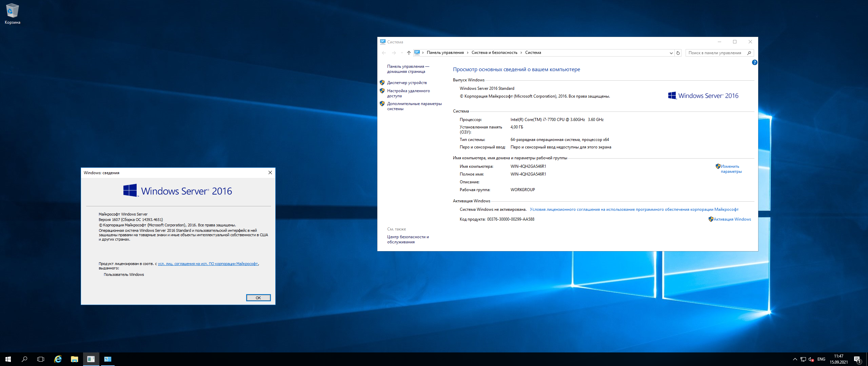The height and width of the screenshot is (366, 868).
Task: Click the search magnifier in the System window
Action: [749, 53]
